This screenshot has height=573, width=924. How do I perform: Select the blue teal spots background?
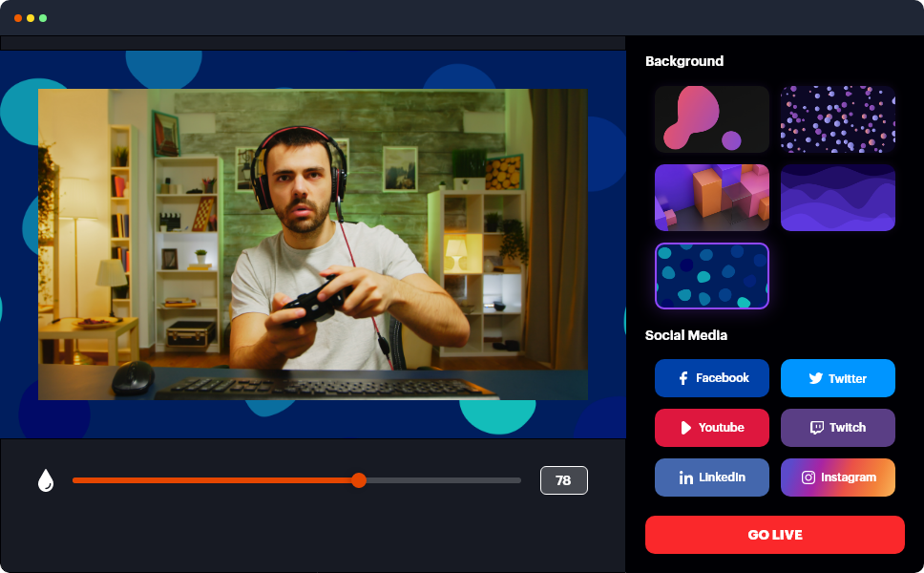(x=712, y=276)
